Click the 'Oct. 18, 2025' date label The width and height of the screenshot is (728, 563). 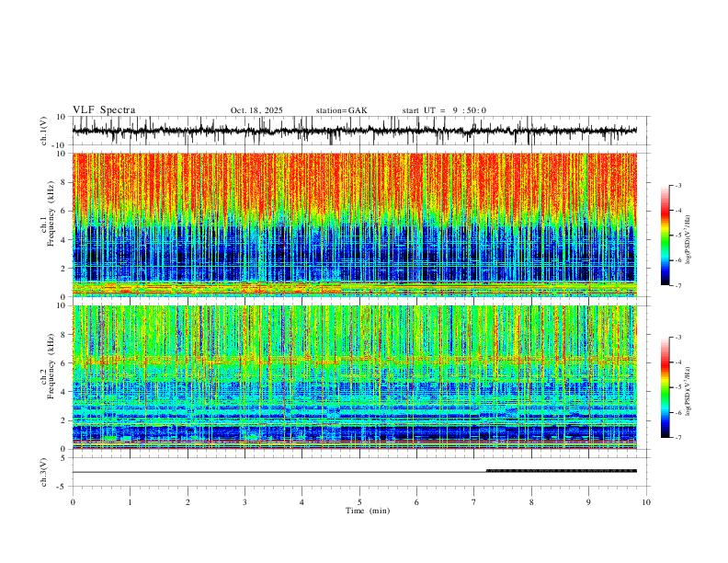[x=256, y=110]
